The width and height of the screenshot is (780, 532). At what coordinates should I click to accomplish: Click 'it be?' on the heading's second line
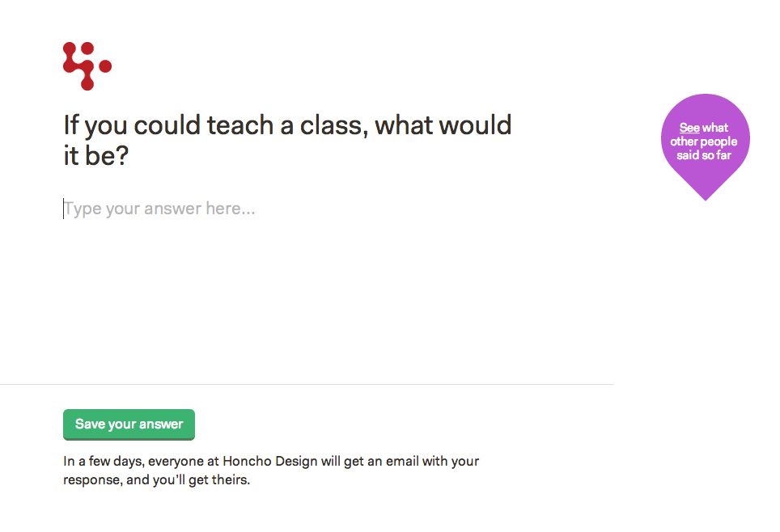[x=96, y=156]
